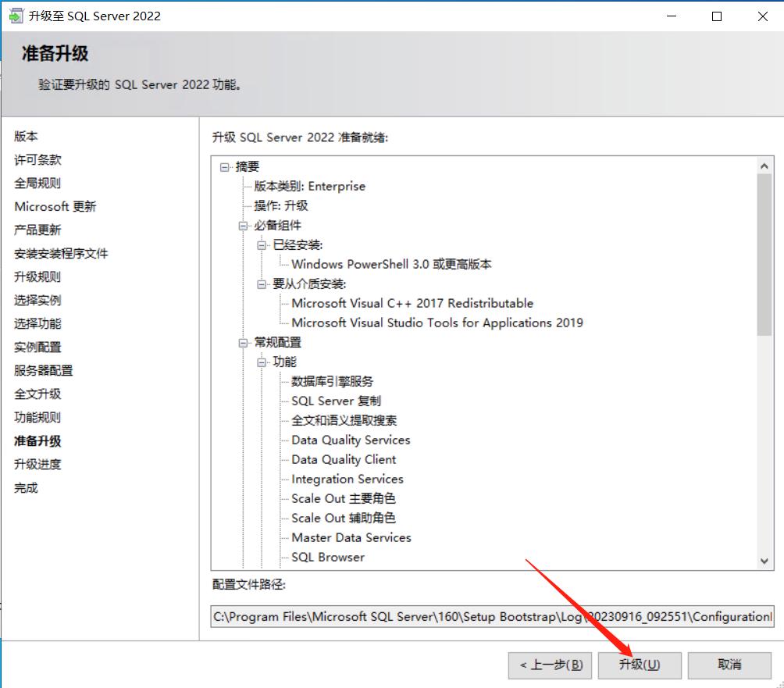
Task: Select 全局规则 step in sidebar
Action: [x=37, y=183]
